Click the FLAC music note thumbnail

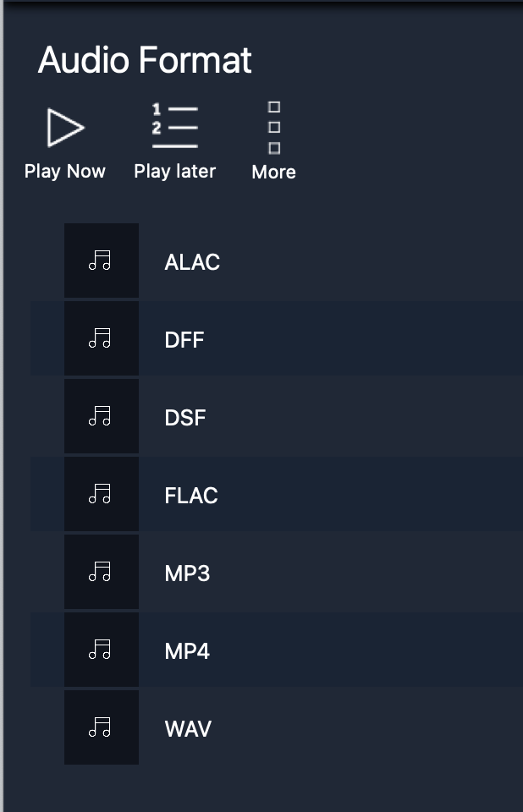coord(102,494)
